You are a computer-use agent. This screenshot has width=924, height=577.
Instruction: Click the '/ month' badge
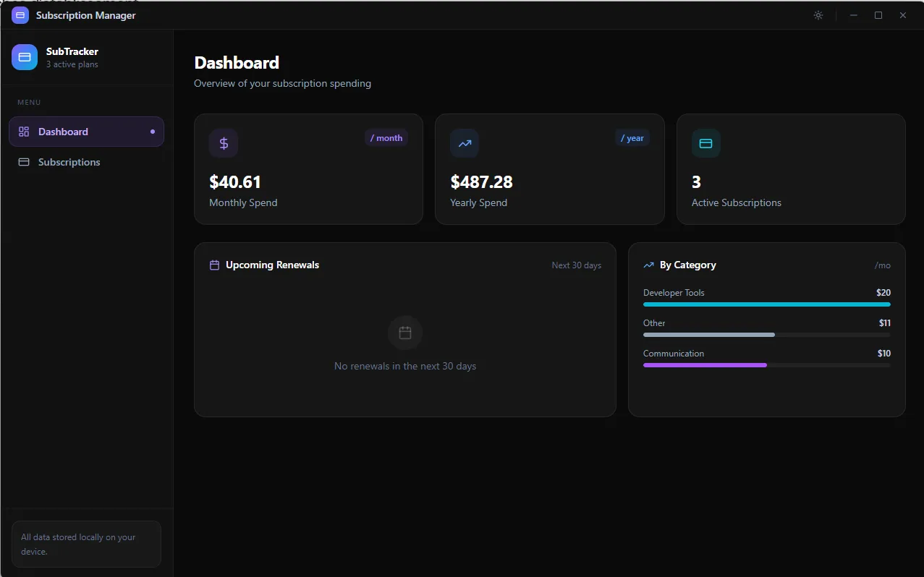click(386, 138)
